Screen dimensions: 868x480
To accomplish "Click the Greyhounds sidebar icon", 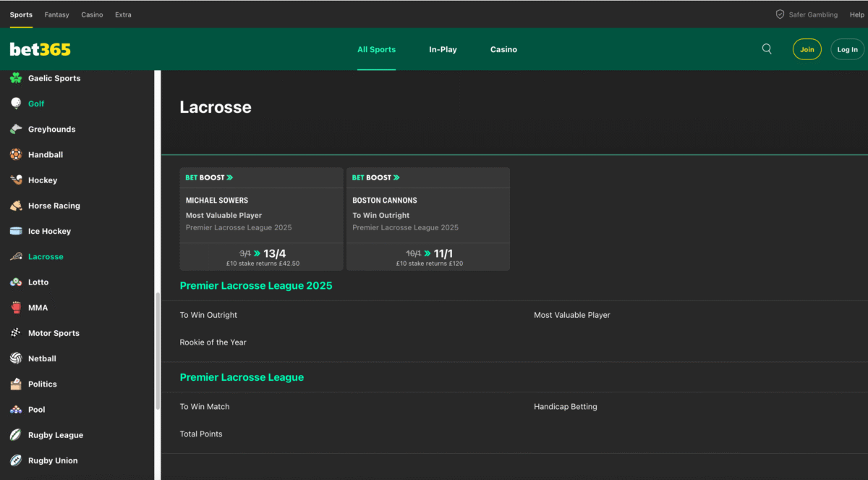I will pos(16,129).
